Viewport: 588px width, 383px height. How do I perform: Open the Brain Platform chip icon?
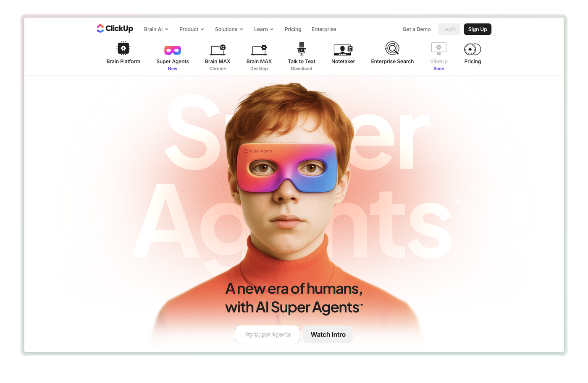click(123, 48)
